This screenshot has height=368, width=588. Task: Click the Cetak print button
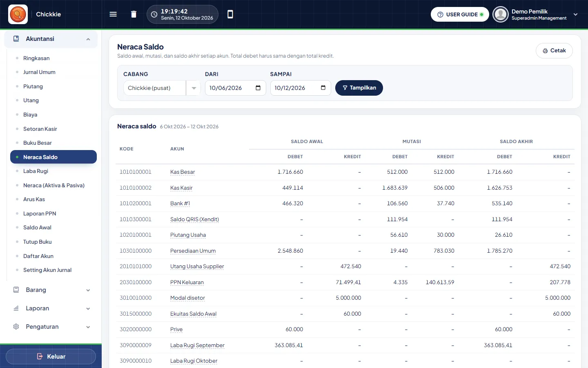[554, 51]
